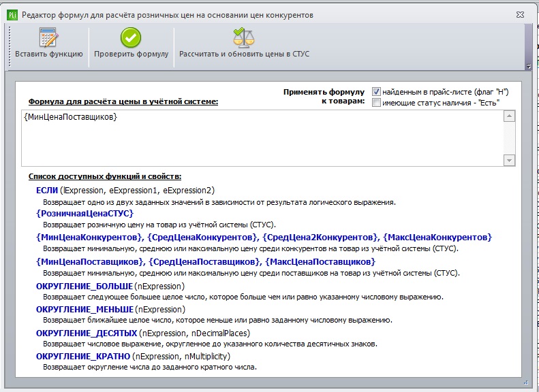Click description 'Возвращает округление числа до заданного кратного числа.'
The image size is (539, 392).
pyautogui.click(x=150, y=367)
